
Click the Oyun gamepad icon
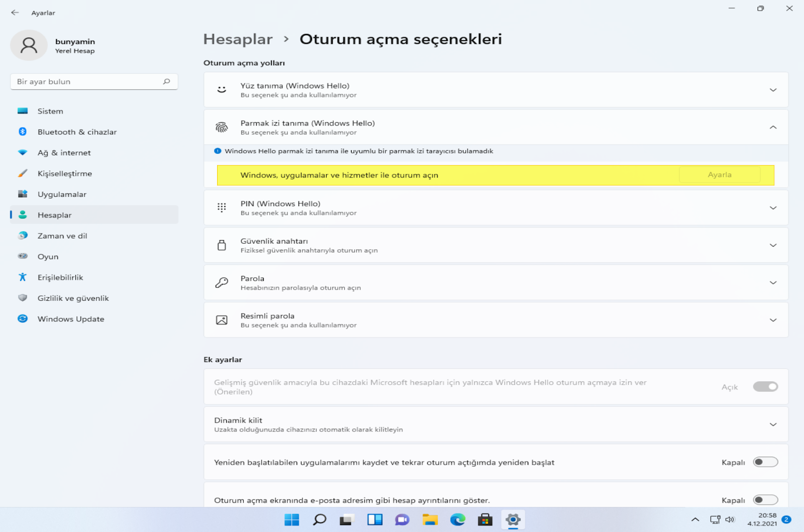(x=23, y=256)
